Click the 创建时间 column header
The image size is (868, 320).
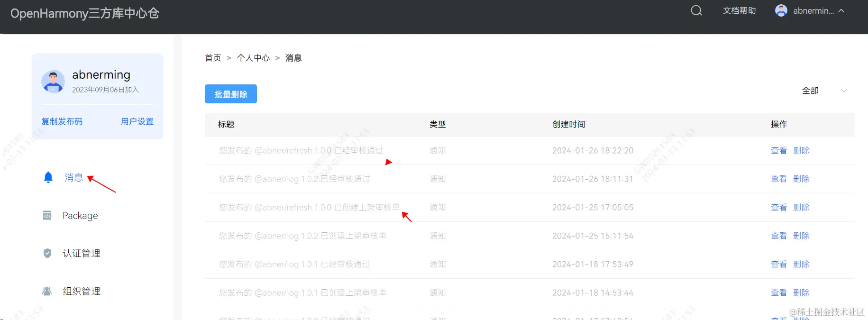tap(569, 124)
